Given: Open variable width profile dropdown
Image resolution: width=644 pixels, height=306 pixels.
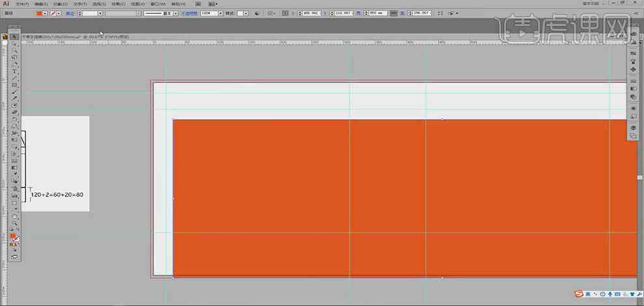Looking at the screenshot, I should click(139, 13).
